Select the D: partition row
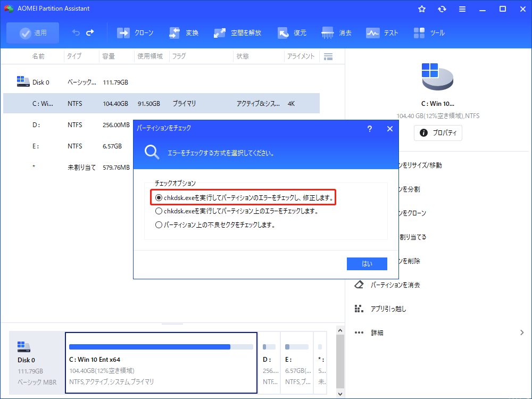Image resolution: width=532 pixels, height=399 pixels. [x=68, y=124]
